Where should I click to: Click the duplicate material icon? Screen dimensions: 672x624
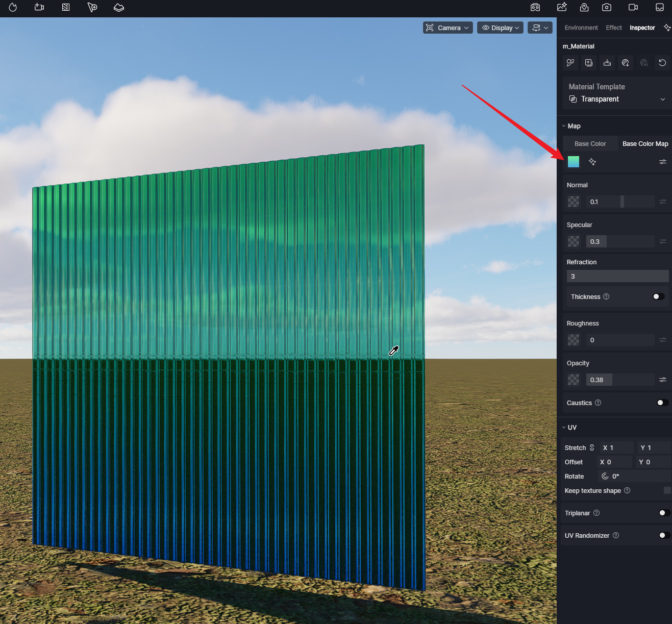tap(589, 63)
